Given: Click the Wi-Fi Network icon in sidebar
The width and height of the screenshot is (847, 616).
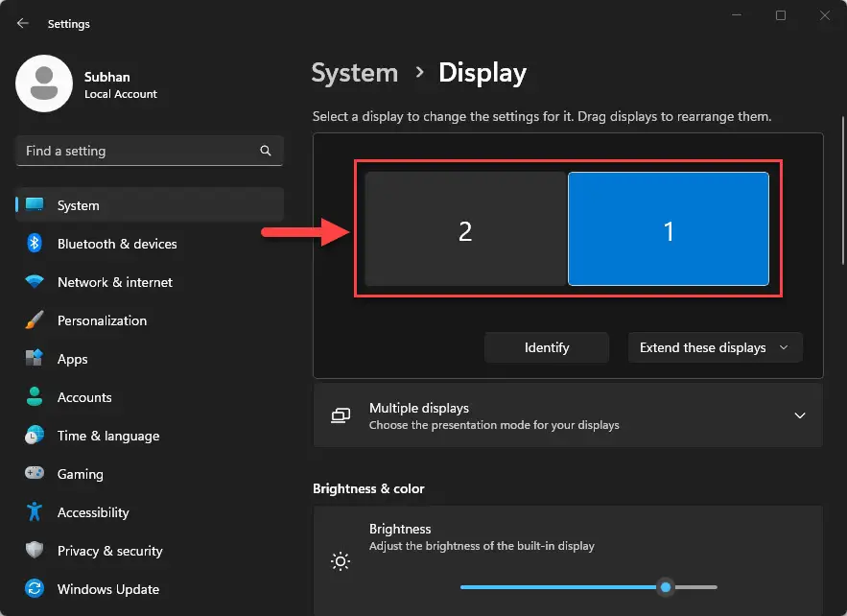Looking at the screenshot, I should tap(35, 281).
